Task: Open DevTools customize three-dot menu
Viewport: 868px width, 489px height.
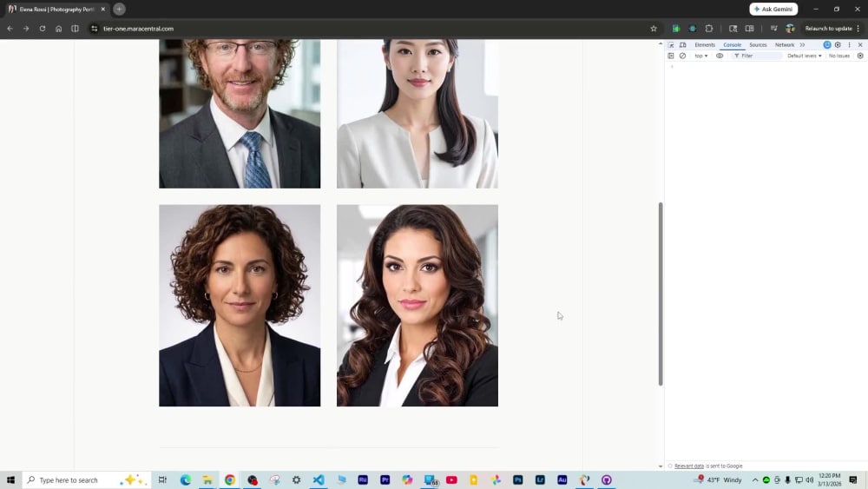Action: coord(849,45)
